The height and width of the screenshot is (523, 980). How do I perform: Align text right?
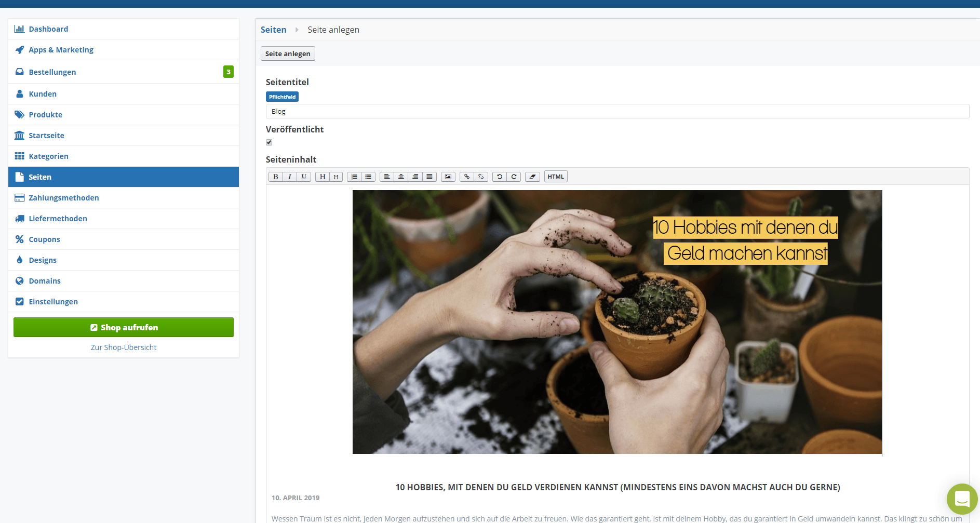pyautogui.click(x=415, y=177)
